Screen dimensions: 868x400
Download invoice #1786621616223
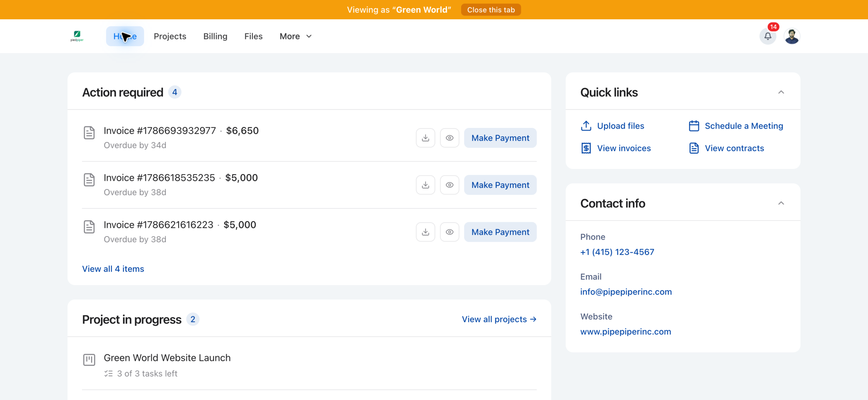[x=425, y=232]
